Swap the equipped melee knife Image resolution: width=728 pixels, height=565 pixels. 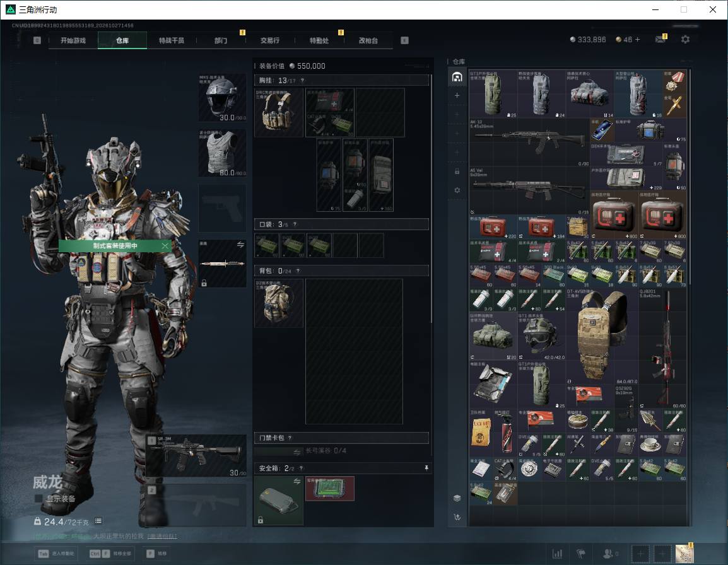pyautogui.click(x=240, y=245)
